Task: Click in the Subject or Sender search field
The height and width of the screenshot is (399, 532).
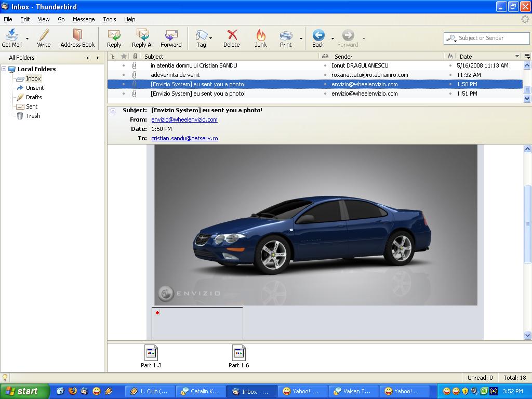Action: click(486, 38)
